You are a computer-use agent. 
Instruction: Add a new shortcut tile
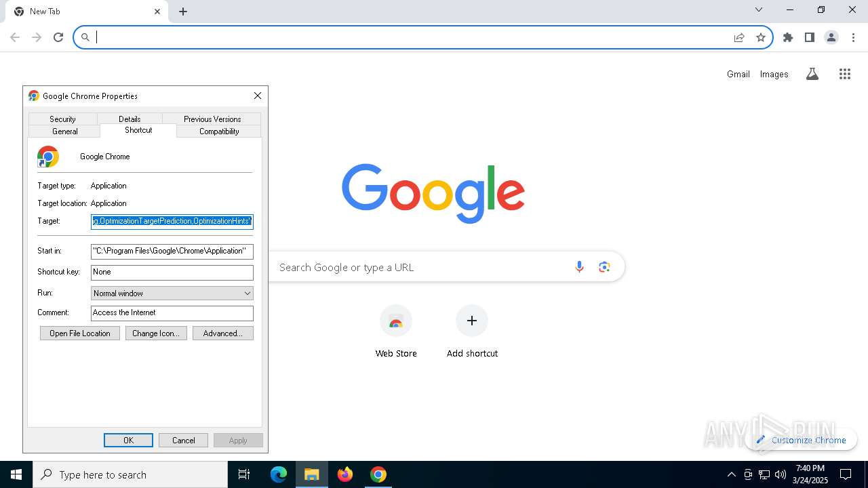pyautogui.click(x=472, y=332)
